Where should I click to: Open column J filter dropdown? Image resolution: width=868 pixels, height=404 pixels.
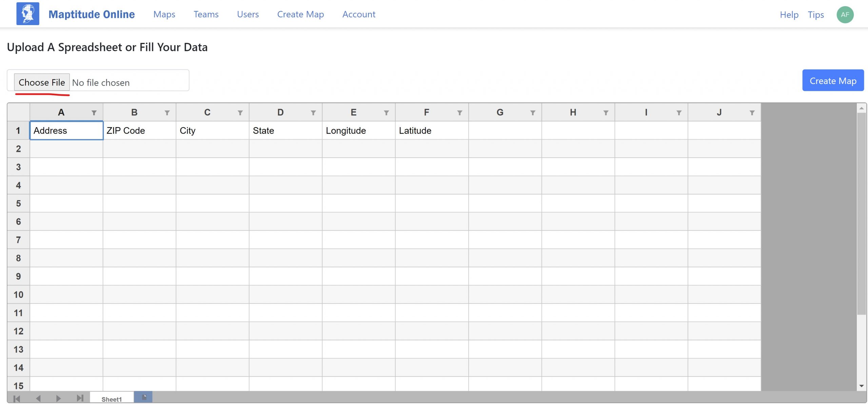coord(752,113)
